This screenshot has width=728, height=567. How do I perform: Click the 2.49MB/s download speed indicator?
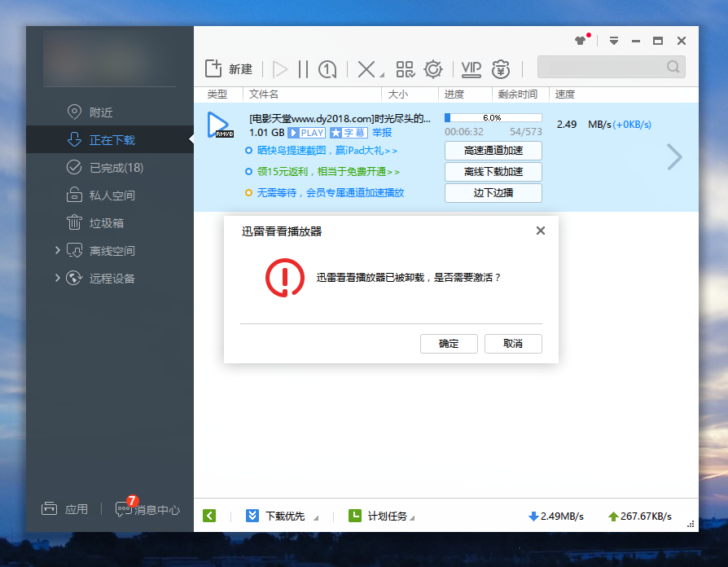pos(555,516)
